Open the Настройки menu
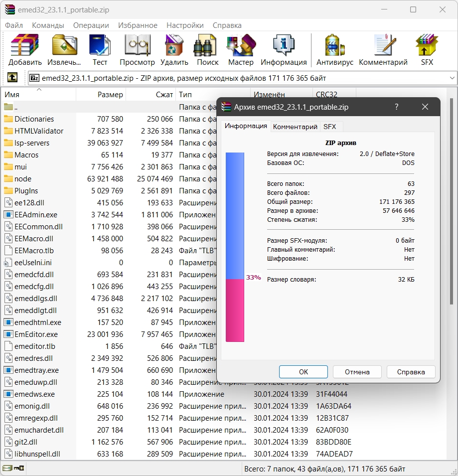Screen dimensions: 458x476 point(185,25)
